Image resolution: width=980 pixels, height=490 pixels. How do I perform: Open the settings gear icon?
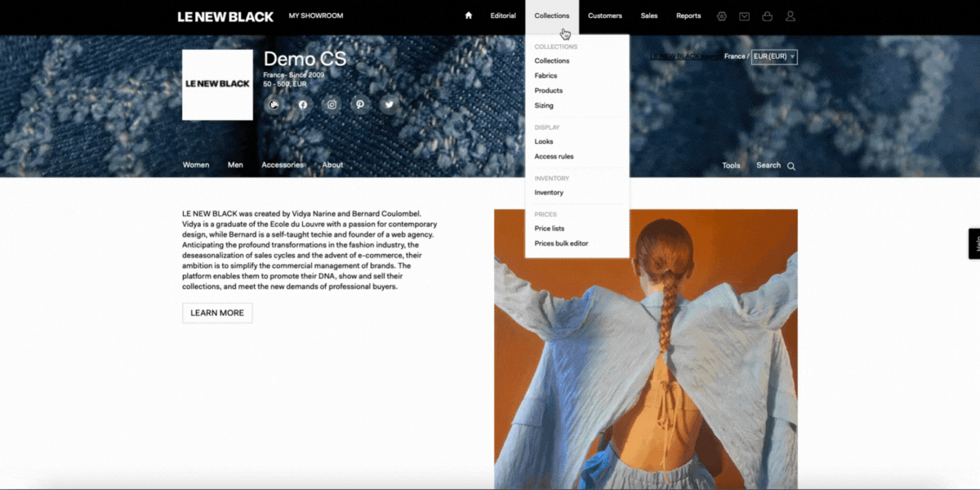point(721,16)
